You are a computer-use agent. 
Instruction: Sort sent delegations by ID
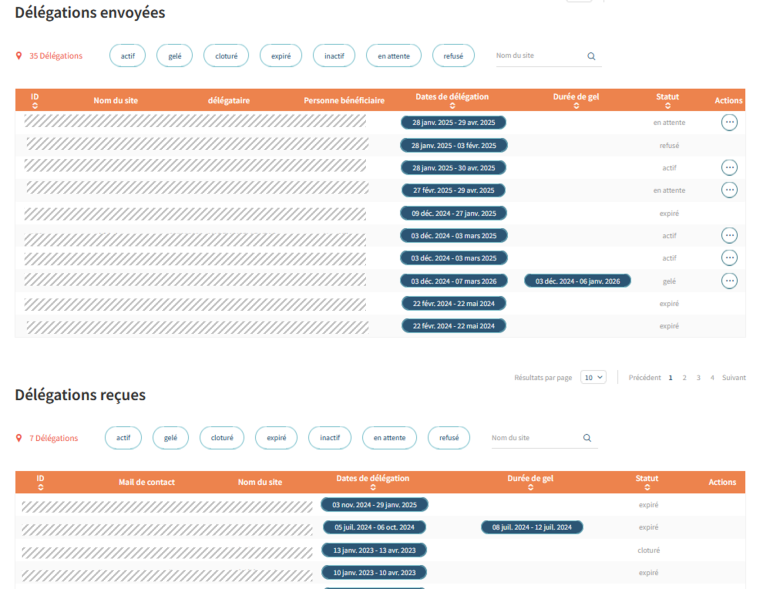pos(35,105)
